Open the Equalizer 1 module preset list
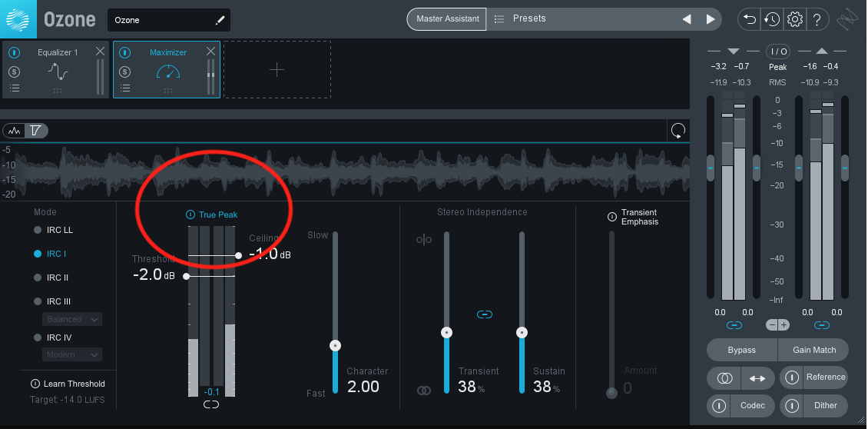Screen dimensions: 868x429 (x=15, y=88)
